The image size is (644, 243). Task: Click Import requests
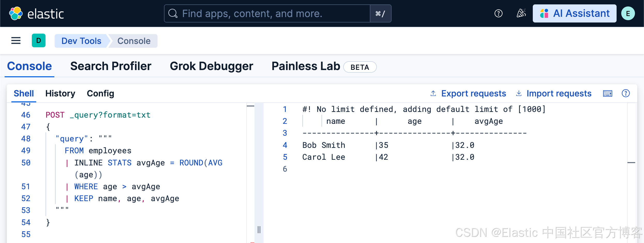pyautogui.click(x=554, y=93)
